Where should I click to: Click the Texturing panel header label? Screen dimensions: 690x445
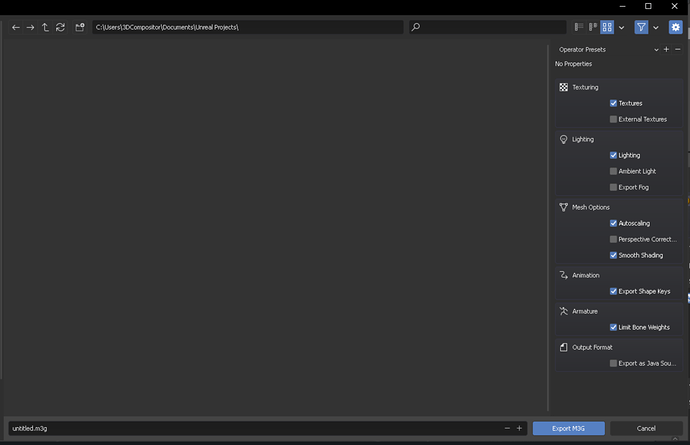(x=585, y=87)
